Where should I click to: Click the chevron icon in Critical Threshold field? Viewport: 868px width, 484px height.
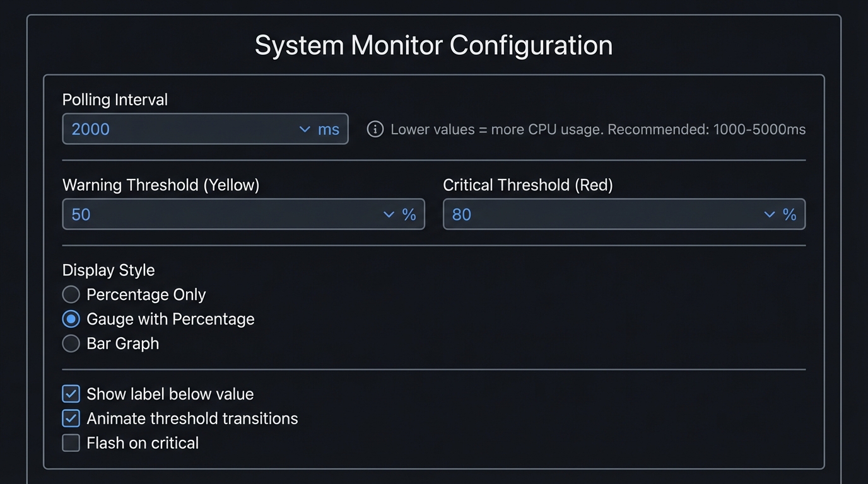coord(769,214)
